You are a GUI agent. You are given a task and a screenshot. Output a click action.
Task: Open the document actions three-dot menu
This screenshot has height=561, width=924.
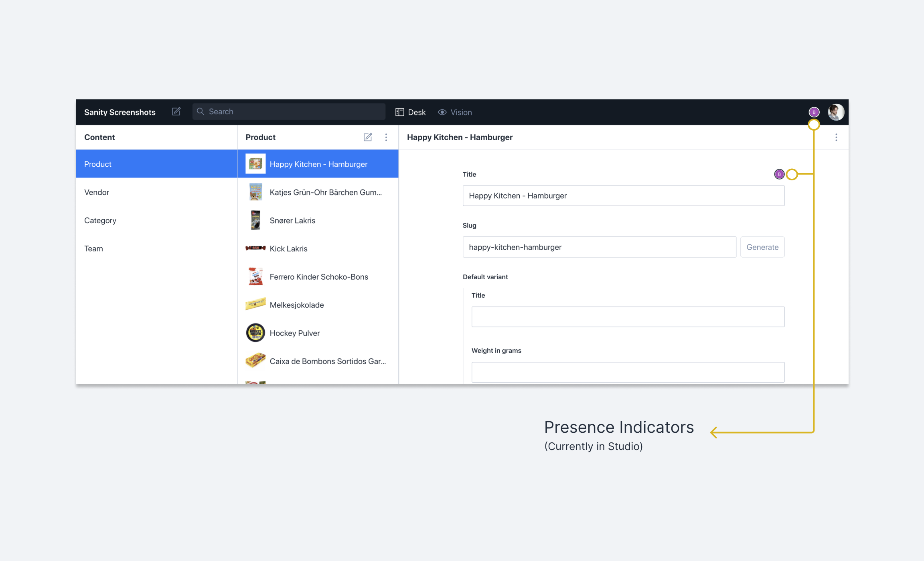point(837,137)
